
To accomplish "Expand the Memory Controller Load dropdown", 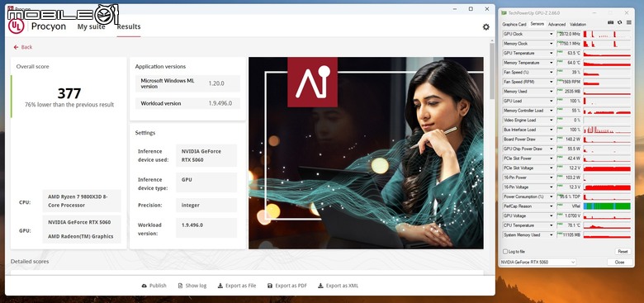I will [552, 111].
